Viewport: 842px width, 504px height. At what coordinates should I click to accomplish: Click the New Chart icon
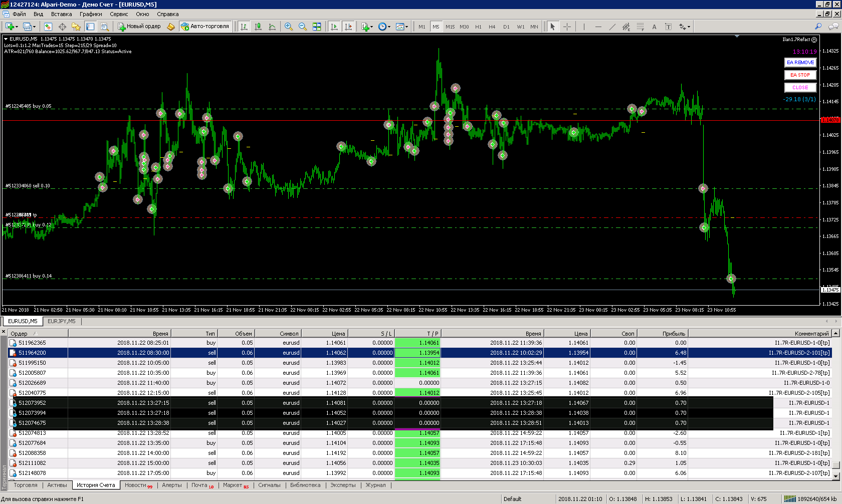tap(10, 27)
